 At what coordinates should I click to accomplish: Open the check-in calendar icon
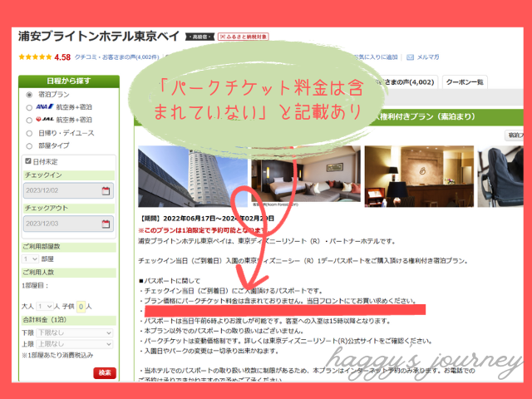[106, 190]
